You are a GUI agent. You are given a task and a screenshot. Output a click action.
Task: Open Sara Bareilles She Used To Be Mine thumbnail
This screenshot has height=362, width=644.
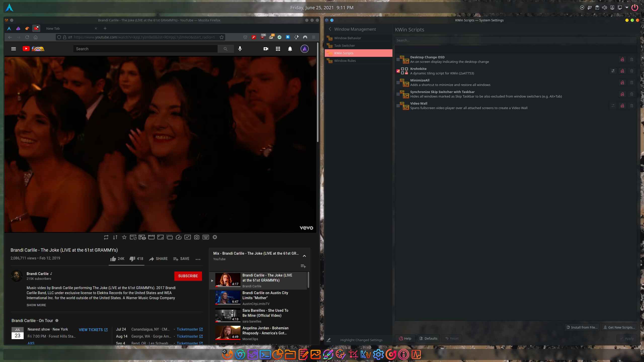coord(228,315)
